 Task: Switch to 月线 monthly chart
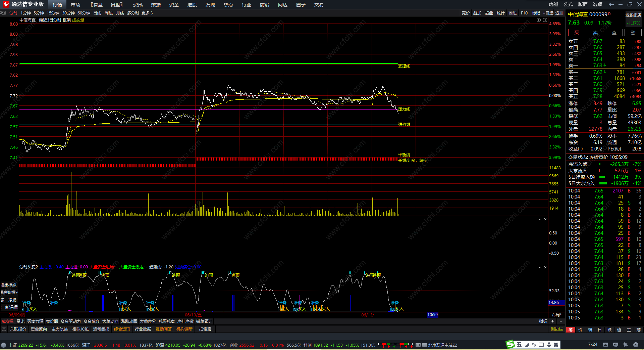[120, 13]
